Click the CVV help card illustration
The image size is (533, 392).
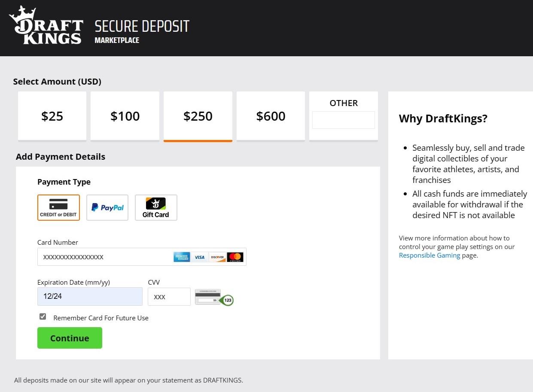tap(214, 297)
